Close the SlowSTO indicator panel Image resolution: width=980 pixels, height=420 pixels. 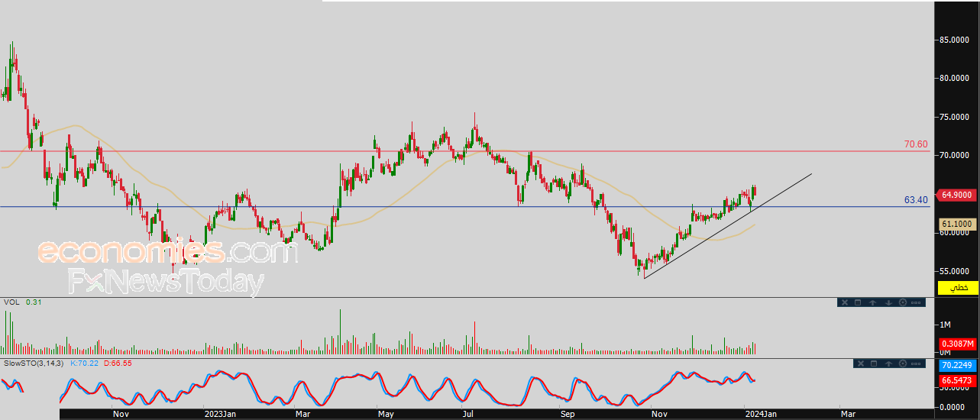(x=861, y=363)
